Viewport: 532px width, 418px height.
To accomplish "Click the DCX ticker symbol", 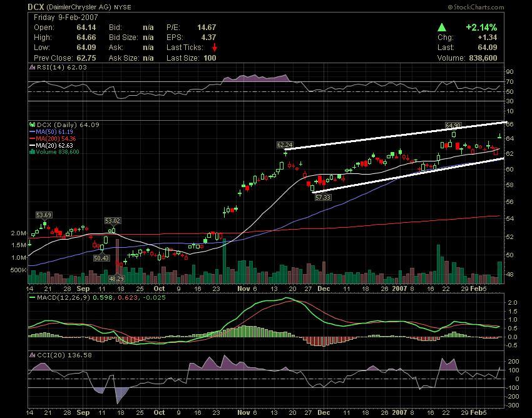I will coord(36,7).
